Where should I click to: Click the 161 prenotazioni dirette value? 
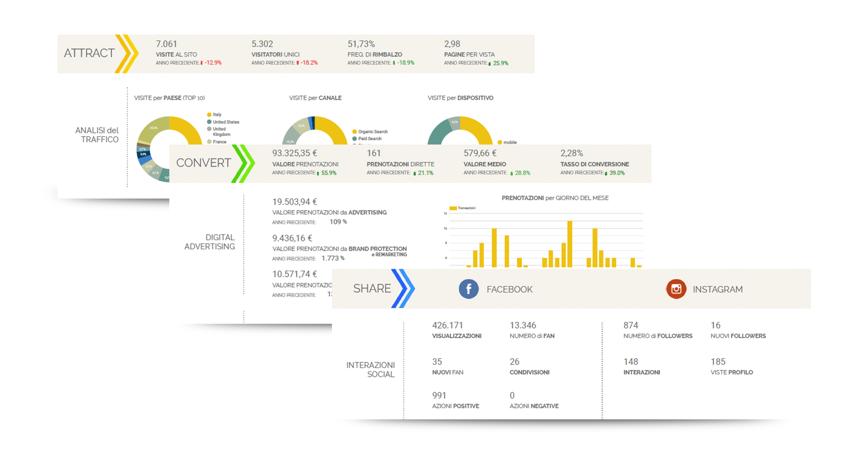click(373, 153)
